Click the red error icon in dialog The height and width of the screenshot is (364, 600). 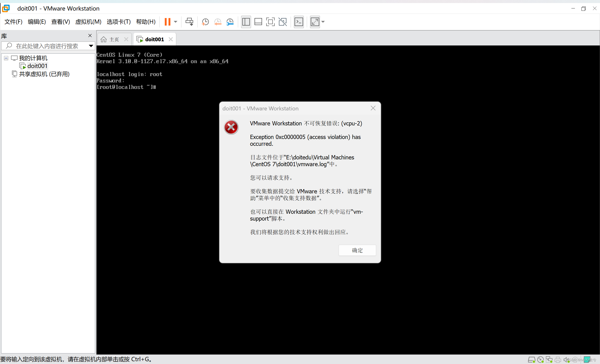pos(231,127)
